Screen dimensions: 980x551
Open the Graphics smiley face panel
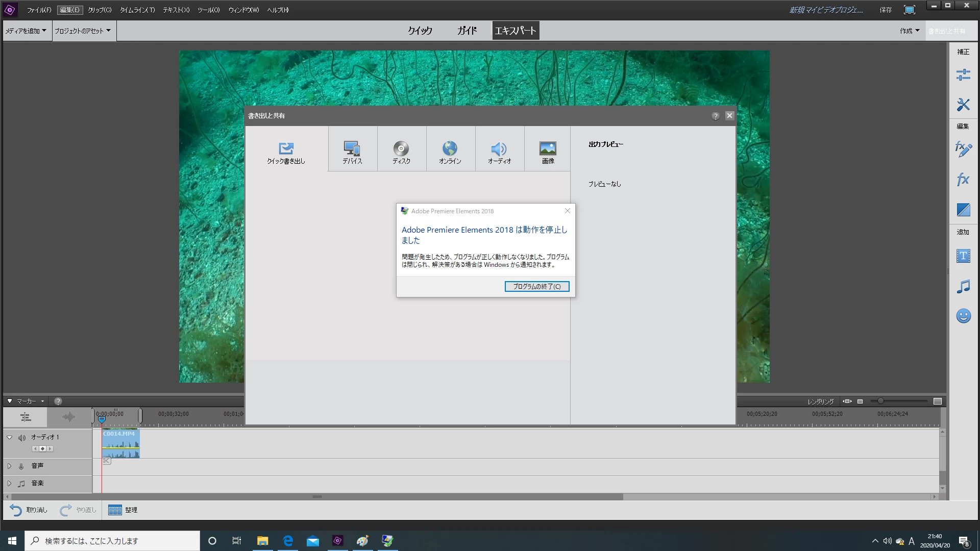963,316
